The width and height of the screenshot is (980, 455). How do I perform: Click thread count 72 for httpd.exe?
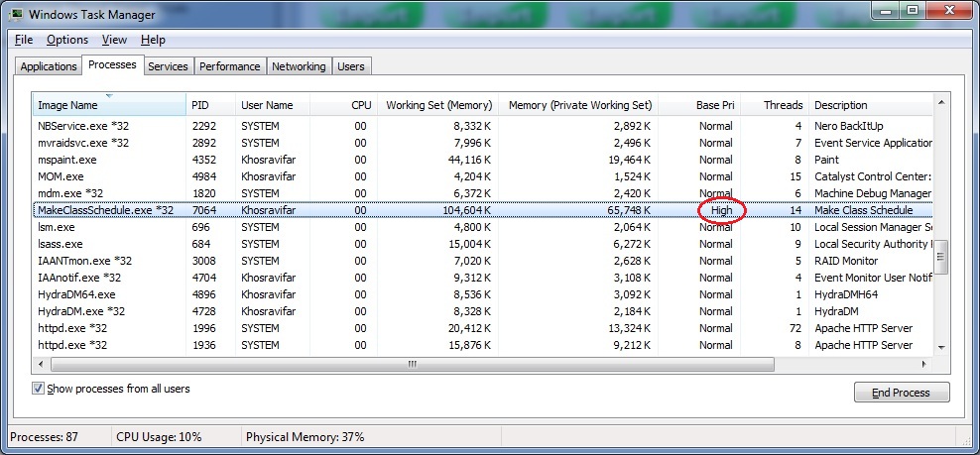tap(795, 328)
